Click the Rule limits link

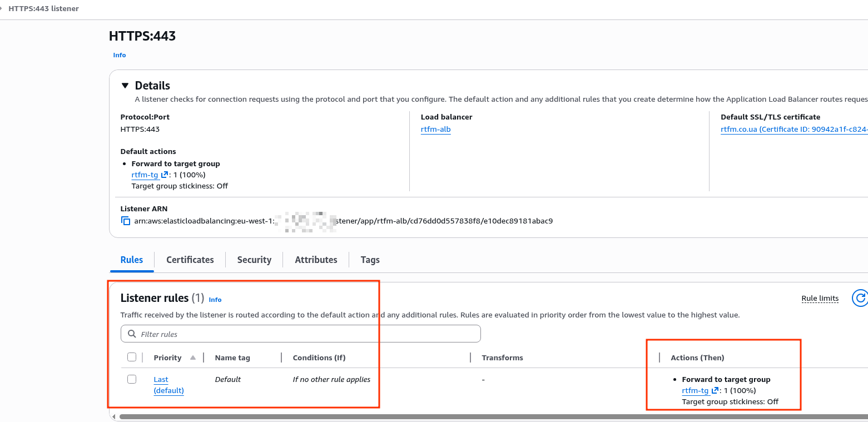point(820,299)
